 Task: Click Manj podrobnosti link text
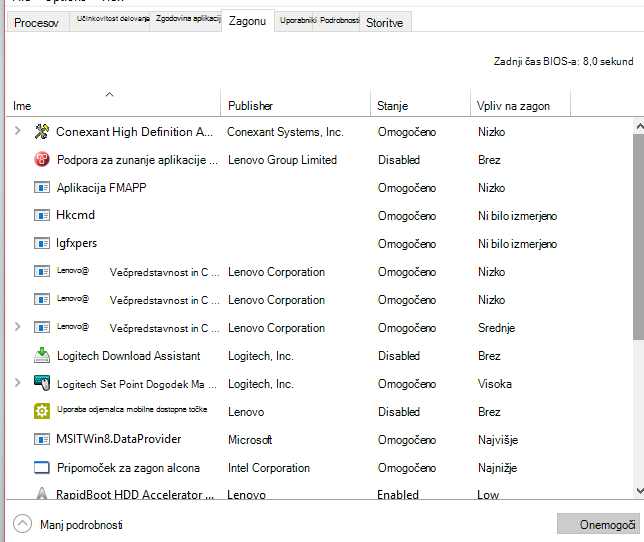[x=81, y=525]
